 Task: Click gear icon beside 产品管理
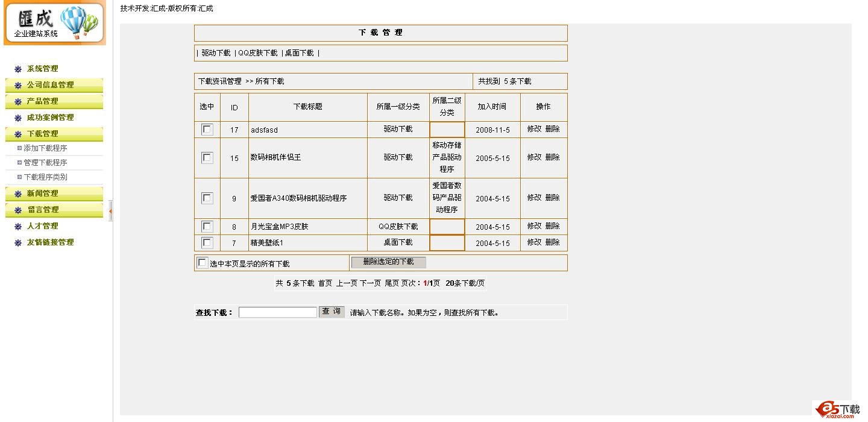pyautogui.click(x=18, y=102)
